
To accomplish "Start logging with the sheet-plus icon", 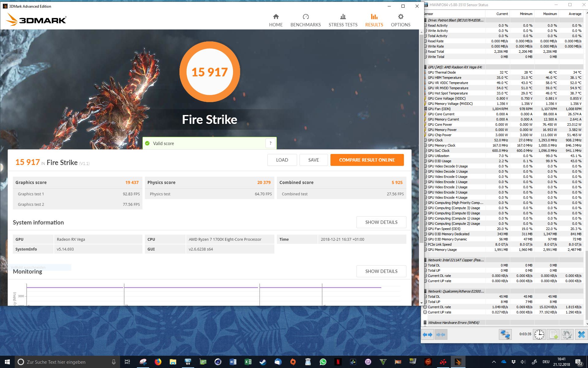I will tap(553, 334).
